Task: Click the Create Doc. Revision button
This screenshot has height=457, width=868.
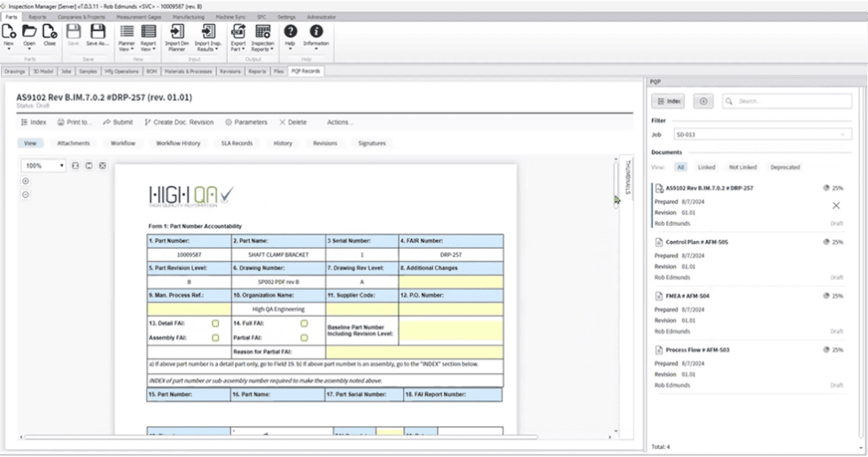Action: [178, 122]
